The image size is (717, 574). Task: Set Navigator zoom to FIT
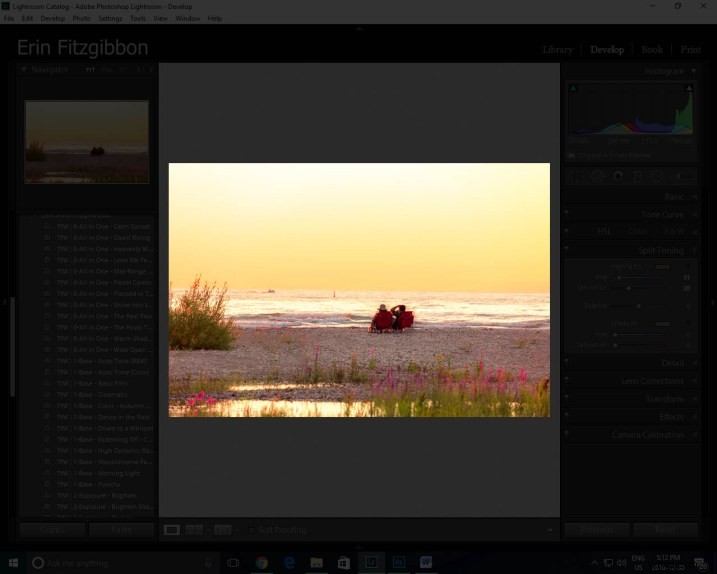pyautogui.click(x=91, y=70)
